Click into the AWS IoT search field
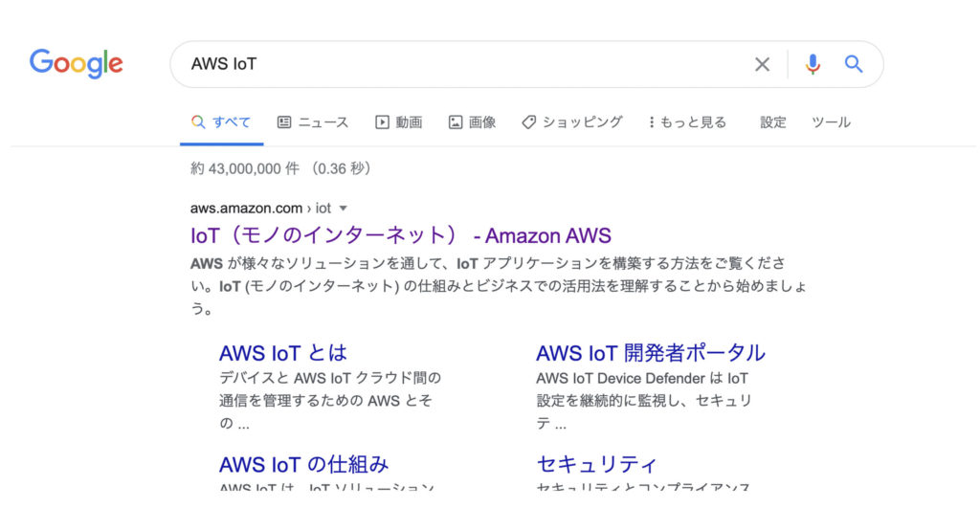980x530 pixels. [459, 64]
